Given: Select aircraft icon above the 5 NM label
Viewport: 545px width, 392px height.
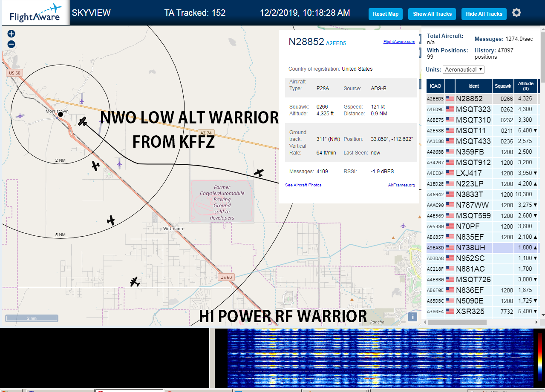Looking at the screenshot, I should (111, 220).
